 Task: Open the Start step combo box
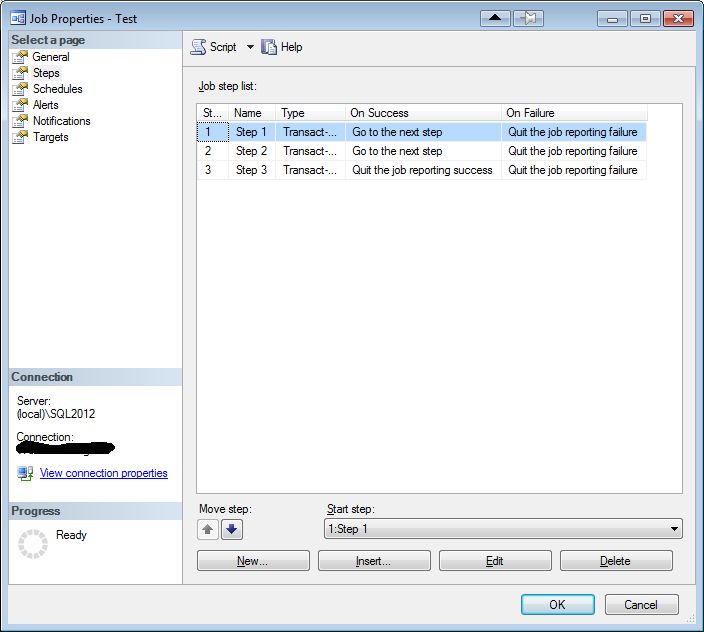point(503,529)
